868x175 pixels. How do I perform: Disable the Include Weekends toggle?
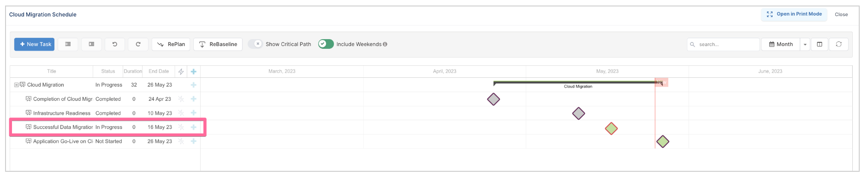(326, 44)
